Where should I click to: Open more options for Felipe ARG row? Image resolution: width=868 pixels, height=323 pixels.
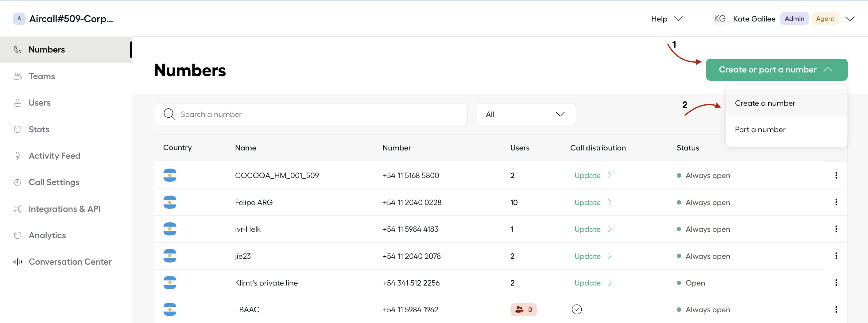[x=836, y=202]
